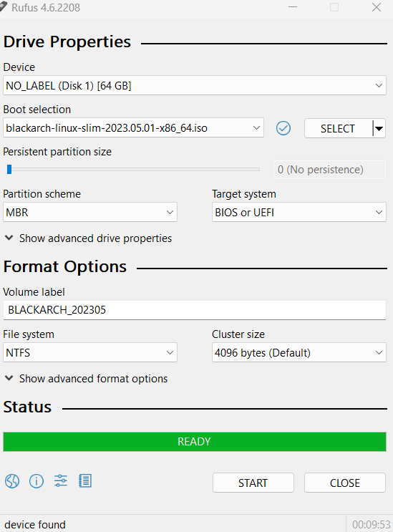Expand Show advanced drive properties
This screenshot has width=393, height=532.
[89, 238]
